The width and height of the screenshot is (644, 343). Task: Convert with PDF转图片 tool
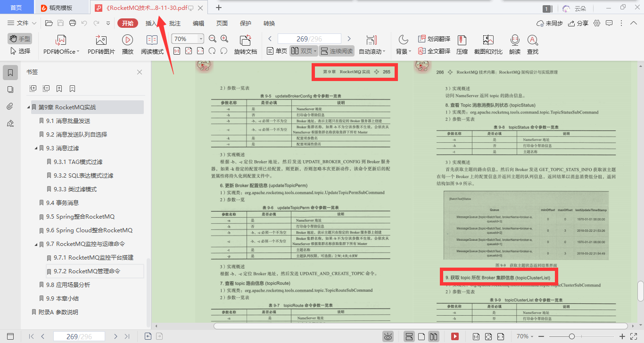[x=101, y=45]
